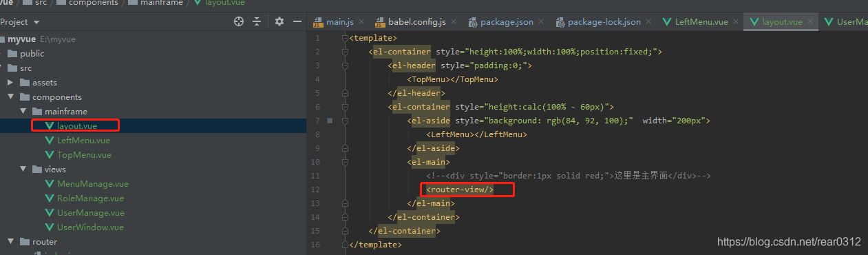The height and width of the screenshot is (255, 868).
Task: Fold the template block at line 1
Action: coord(345,38)
